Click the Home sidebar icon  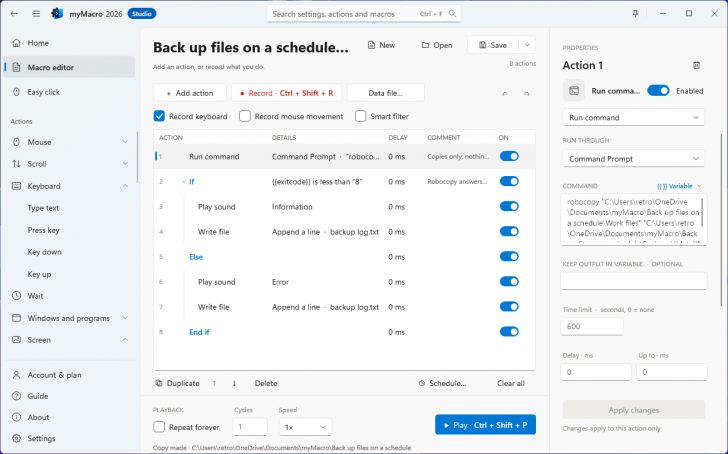[x=17, y=43]
